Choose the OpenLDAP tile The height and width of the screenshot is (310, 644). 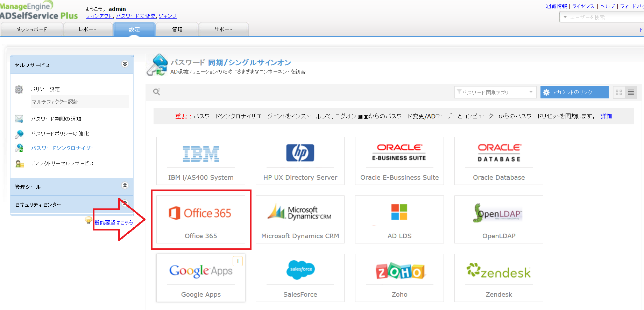(499, 219)
